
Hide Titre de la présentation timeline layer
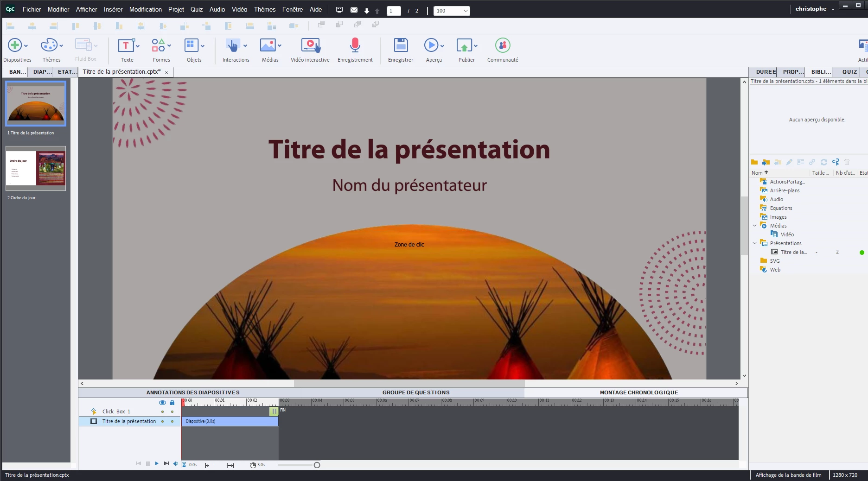162,421
